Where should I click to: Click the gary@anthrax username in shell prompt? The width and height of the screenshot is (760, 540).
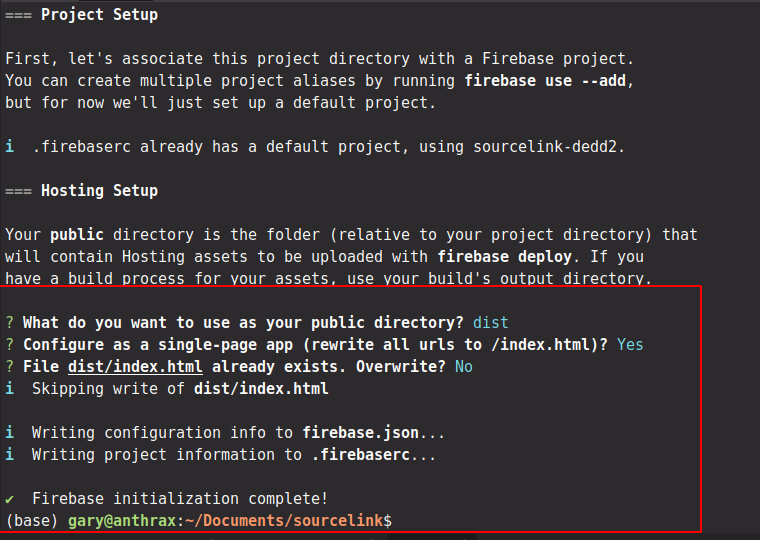(x=122, y=521)
